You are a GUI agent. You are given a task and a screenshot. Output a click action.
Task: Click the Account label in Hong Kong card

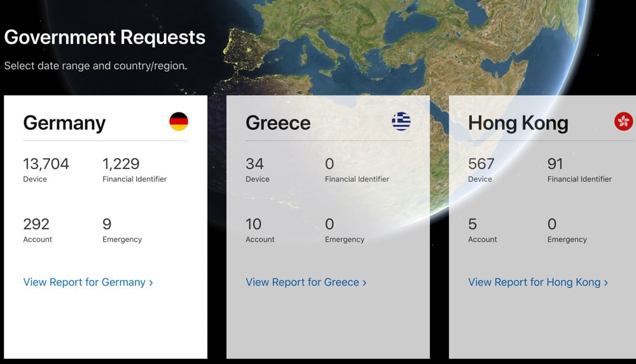click(x=482, y=239)
